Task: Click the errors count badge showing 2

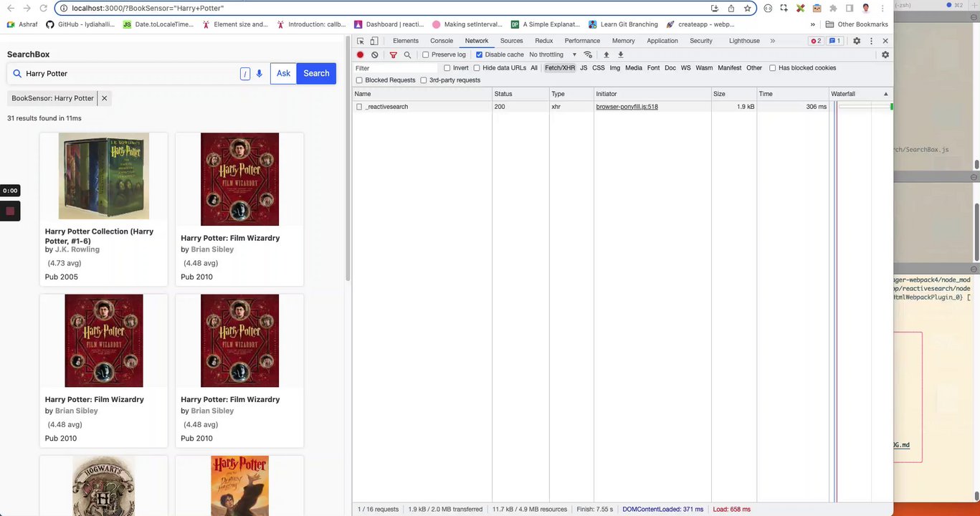Action: pos(816,41)
